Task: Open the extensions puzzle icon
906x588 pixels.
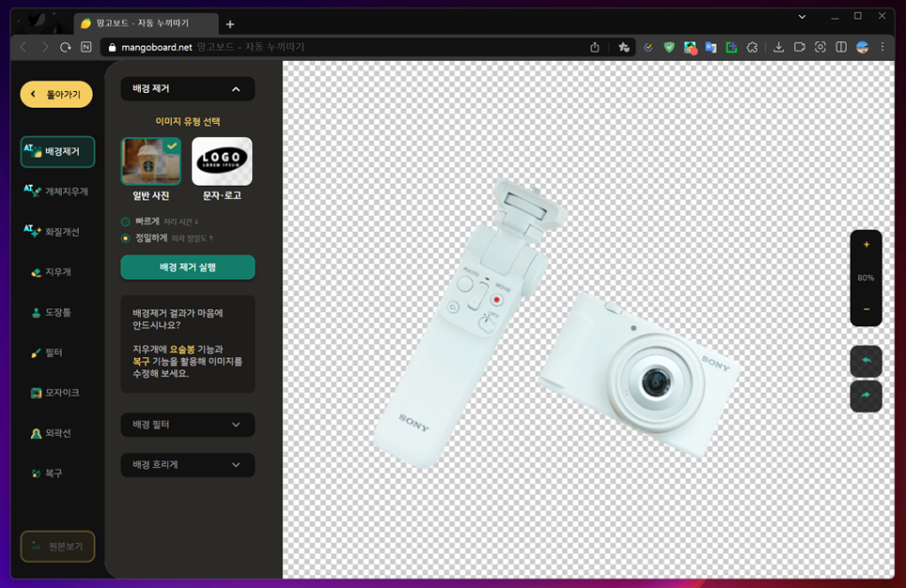Action: (752, 48)
